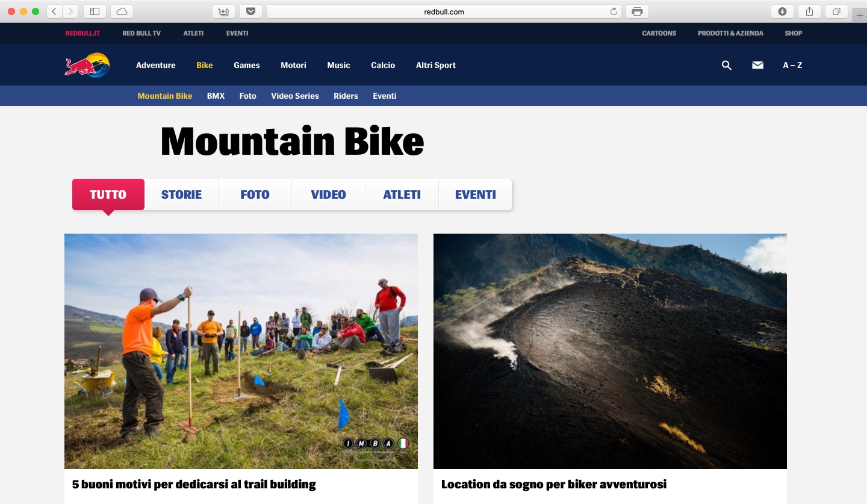Open the volcanic slope photo thumbnail
The image size is (867, 504).
click(x=610, y=351)
